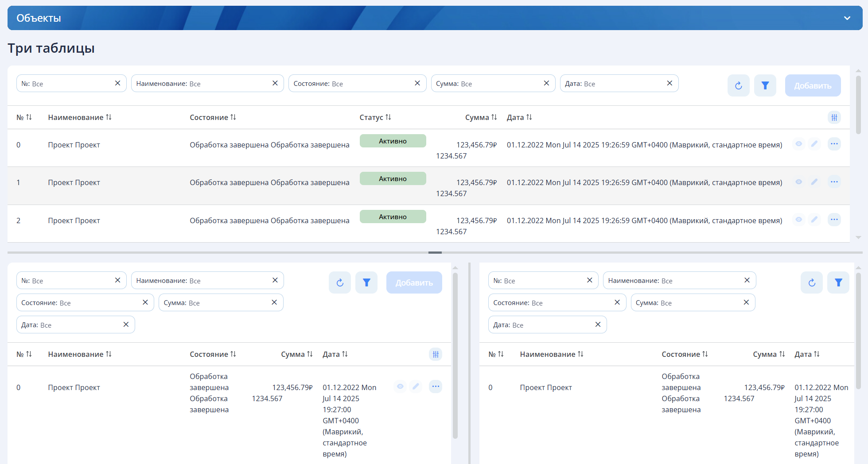Viewport: 868px width, 464px height.
Task: View row 0 eye icon in bottom-left table
Action: (400, 387)
